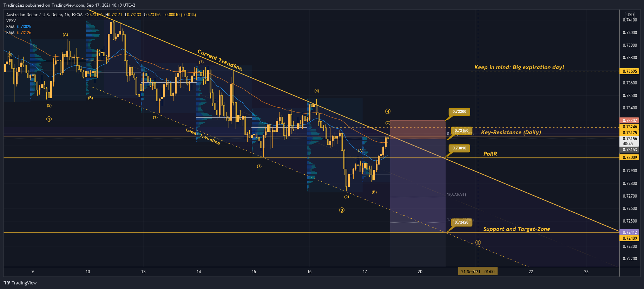This screenshot has height=289, width=644.
Task: Click the TradingView logo at bottom left
Action: (20, 283)
